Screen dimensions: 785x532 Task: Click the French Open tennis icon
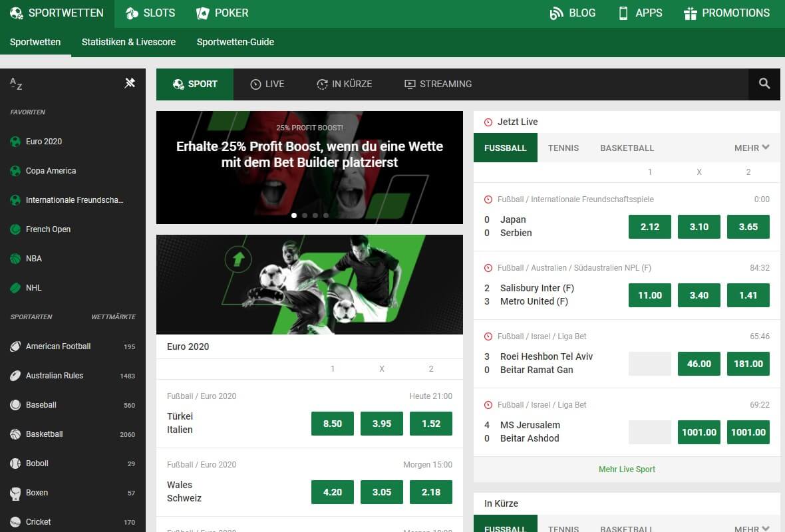point(15,229)
